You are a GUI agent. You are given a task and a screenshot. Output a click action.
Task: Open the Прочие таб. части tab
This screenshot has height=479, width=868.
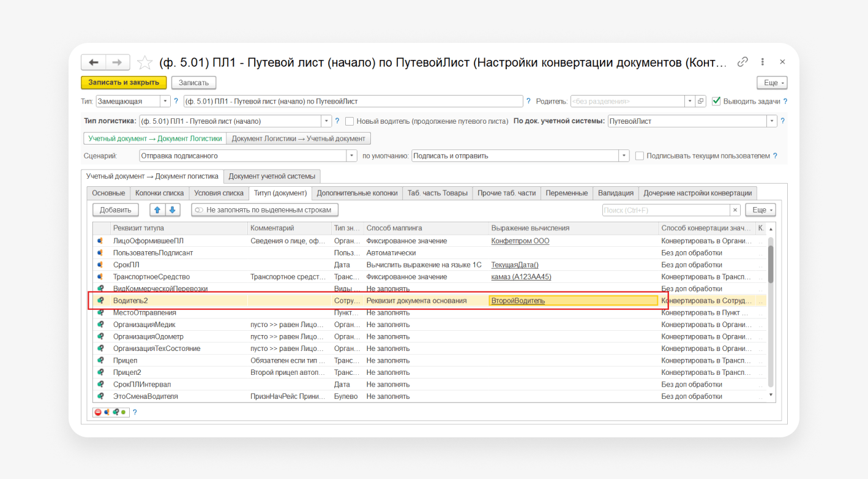(507, 193)
